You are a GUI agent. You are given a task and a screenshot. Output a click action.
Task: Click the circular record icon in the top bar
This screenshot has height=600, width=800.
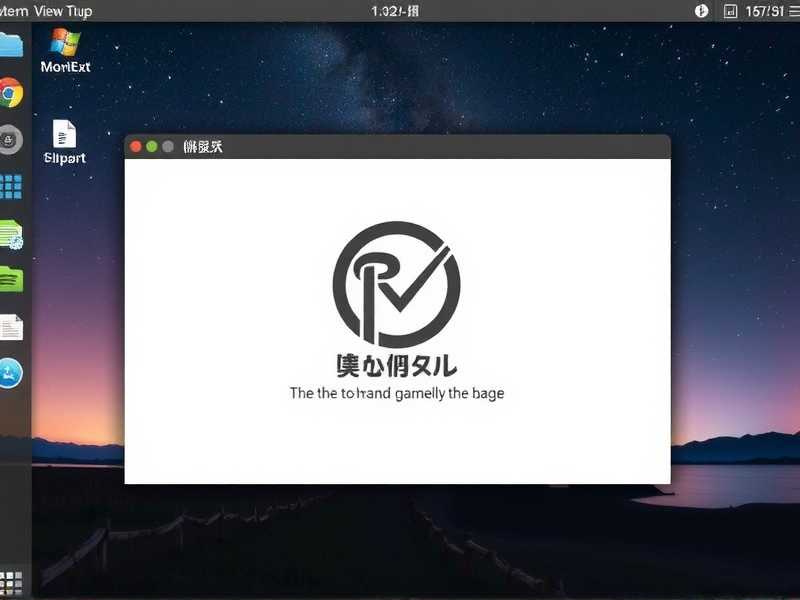(699, 11)
